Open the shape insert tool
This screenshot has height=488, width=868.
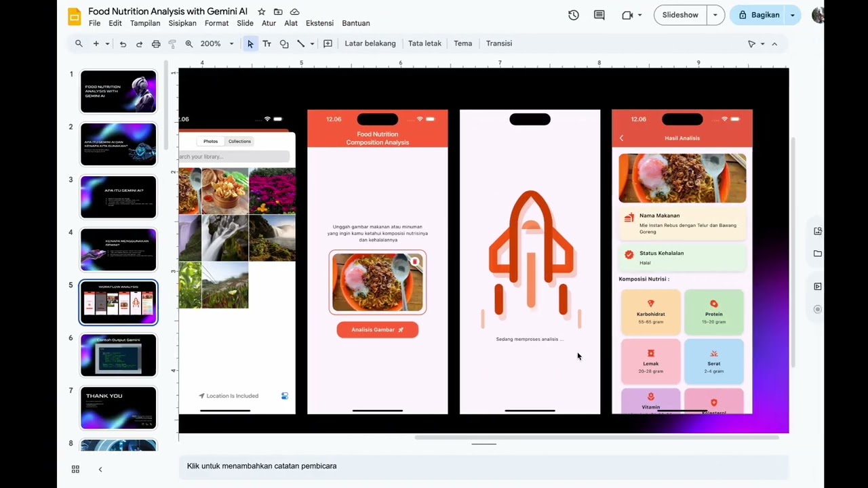click(x=284, y=43)
